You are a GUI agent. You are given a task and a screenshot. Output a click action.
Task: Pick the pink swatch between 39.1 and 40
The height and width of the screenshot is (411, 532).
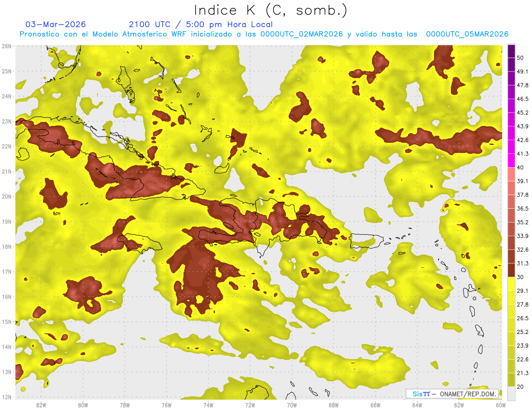coord(511,174)
